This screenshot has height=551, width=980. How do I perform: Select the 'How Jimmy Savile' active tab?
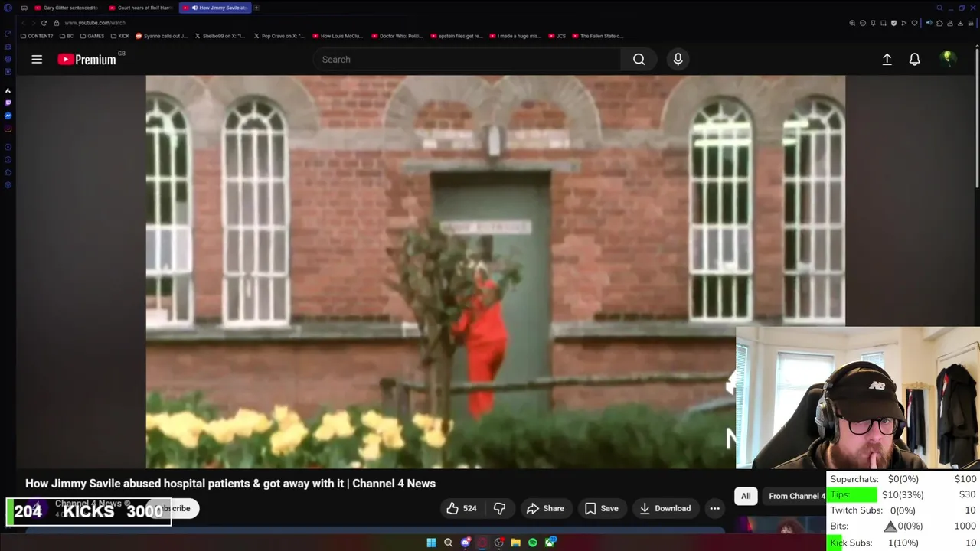[214, 8]
